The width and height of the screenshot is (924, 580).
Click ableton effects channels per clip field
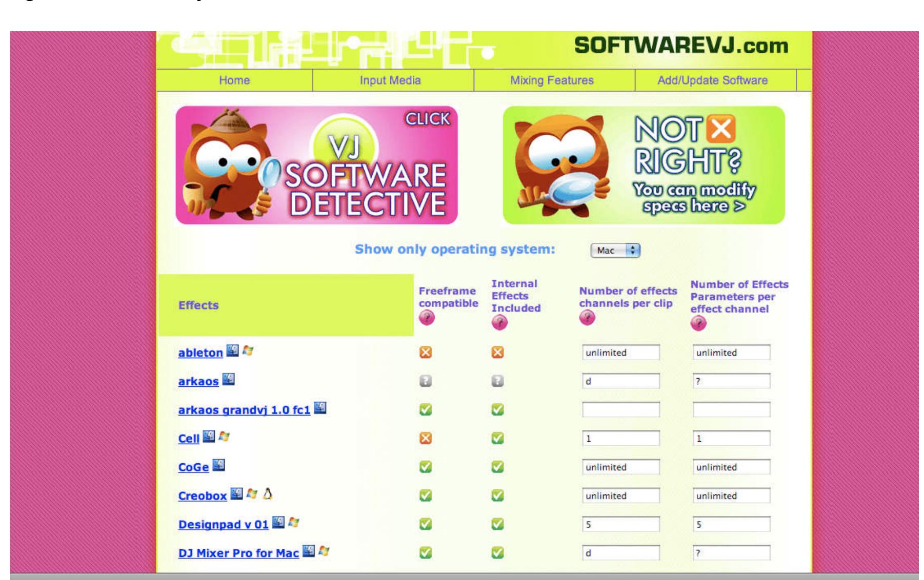tap(620, 353)
